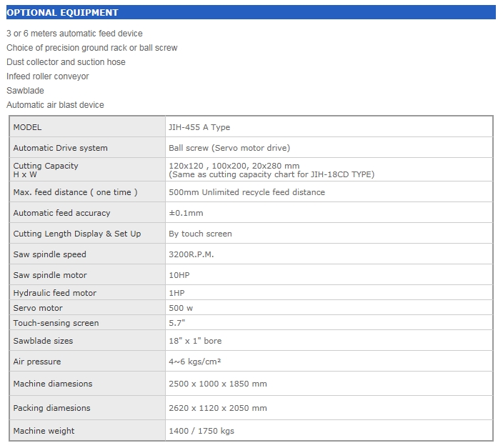Click the 'By touch screen' value
Screen dimensions: 503x448
click(x=200, y=234)
